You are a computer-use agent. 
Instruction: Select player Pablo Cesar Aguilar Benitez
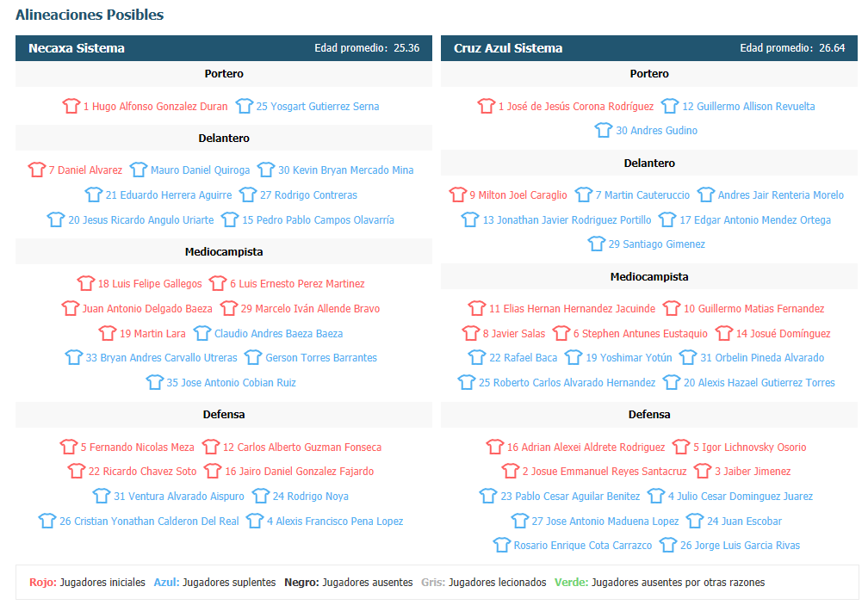coord(570,496)
